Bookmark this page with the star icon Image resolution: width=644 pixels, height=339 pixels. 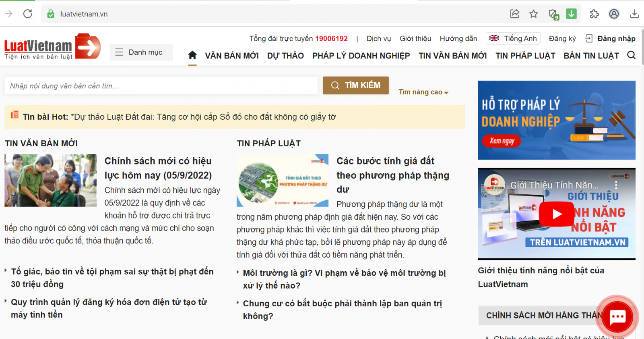tap(533, 14)
